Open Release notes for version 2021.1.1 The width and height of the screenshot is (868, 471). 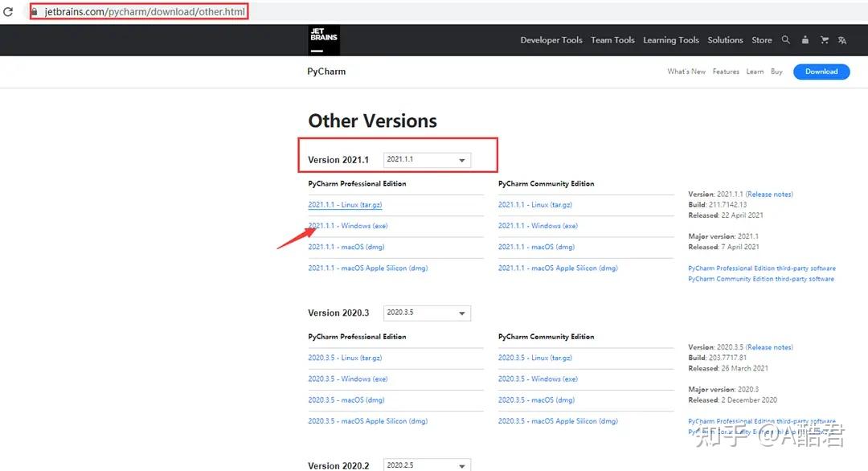(x=769, y=195)
